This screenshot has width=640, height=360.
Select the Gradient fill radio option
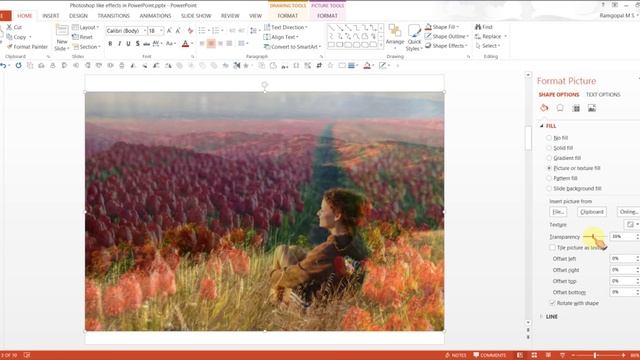pos(549,158)
